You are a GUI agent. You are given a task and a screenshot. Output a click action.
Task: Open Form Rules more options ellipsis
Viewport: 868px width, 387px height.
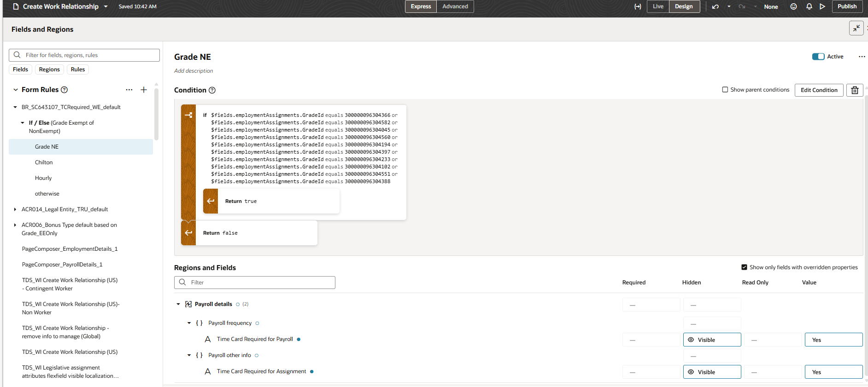point(129,90)
